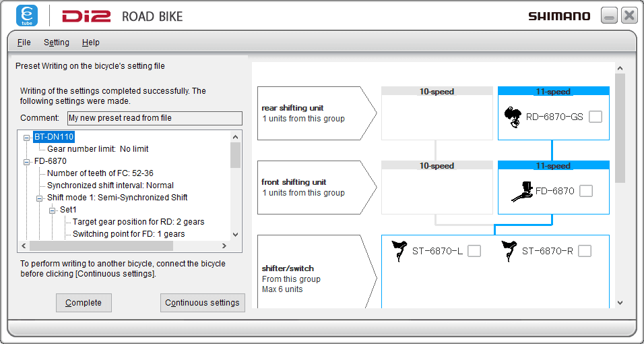Click tree list vertical scrollbar thumb

coord(235,155)
